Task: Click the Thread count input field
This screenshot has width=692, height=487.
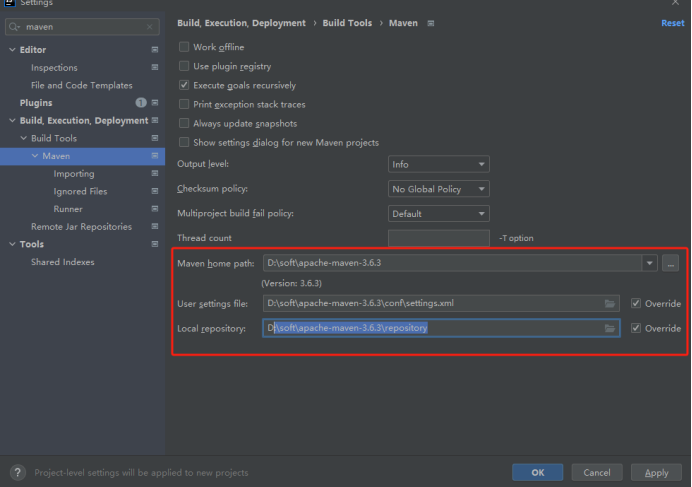Action: pos(439,238)
